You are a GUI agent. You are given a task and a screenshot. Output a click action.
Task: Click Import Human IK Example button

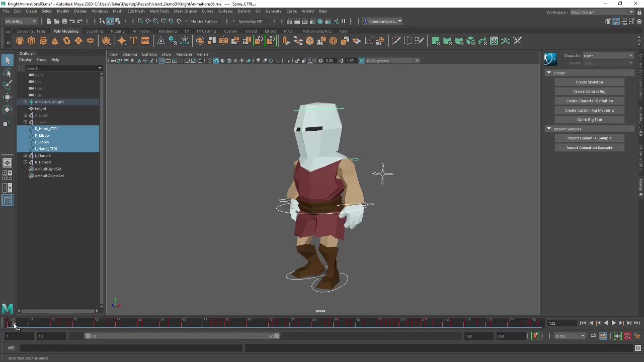click(x=589, y=138)
